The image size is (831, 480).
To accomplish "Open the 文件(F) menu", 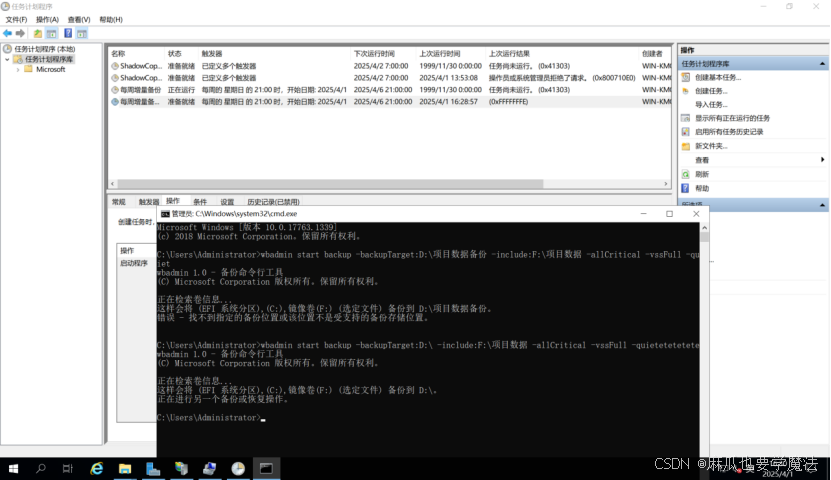I will (x=16, y=20).
